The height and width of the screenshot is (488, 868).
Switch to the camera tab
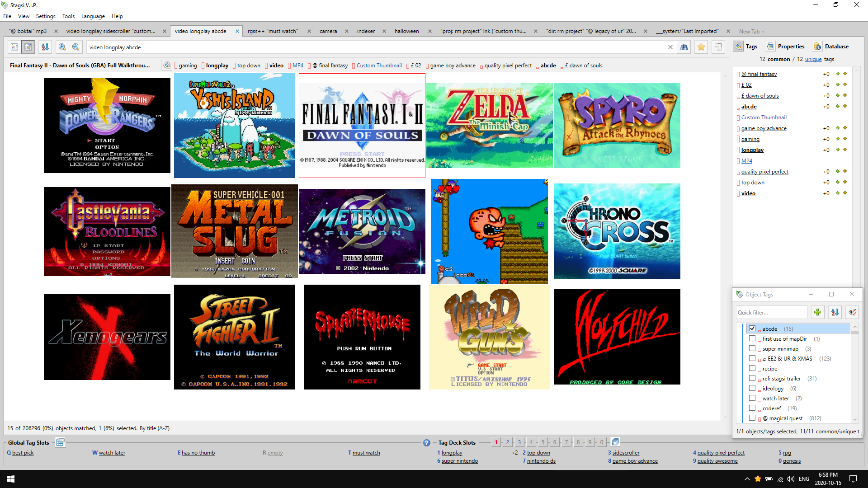pos(328,31)
